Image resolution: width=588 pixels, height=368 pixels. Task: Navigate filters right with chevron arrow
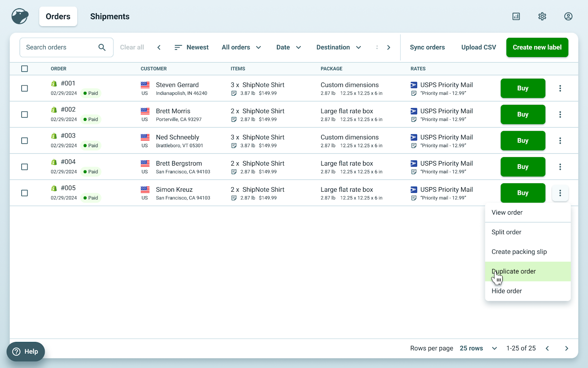(x=388, y=47)
